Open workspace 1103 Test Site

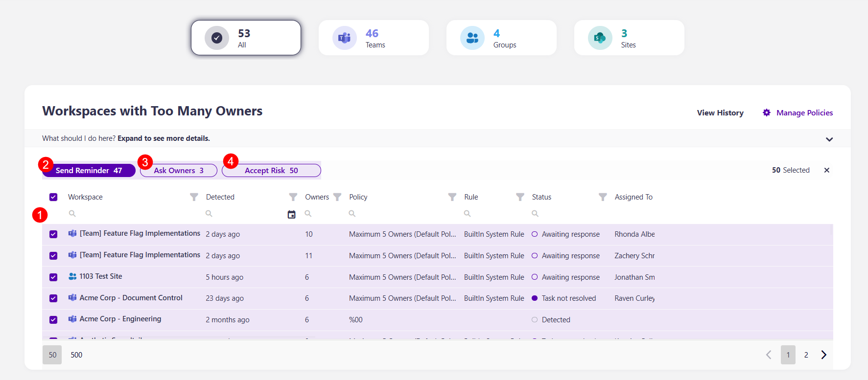(x=101, y=276)
